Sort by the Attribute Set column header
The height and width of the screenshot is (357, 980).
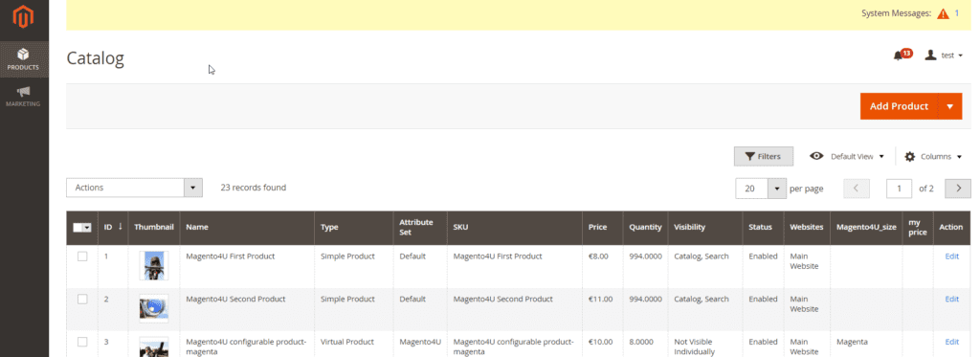[x=420, y=228]
